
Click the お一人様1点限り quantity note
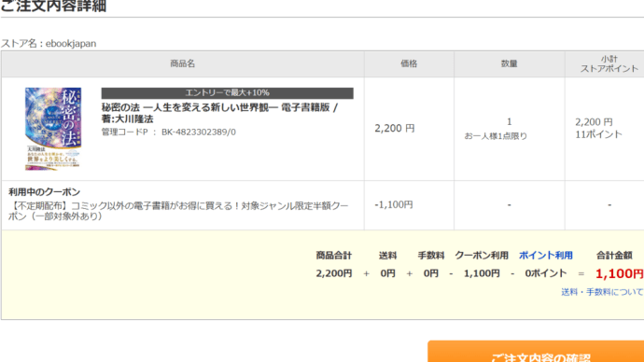click(x=496, y=136)
